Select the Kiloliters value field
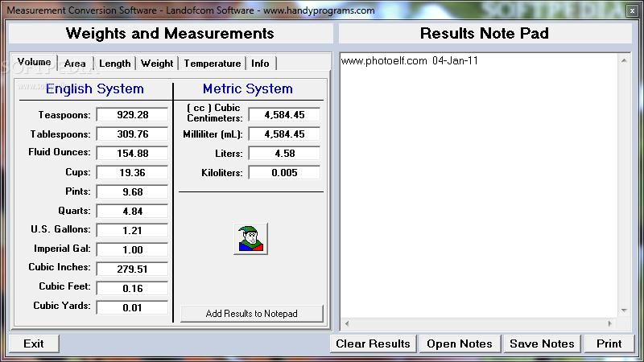 click(x=284, y=172)
